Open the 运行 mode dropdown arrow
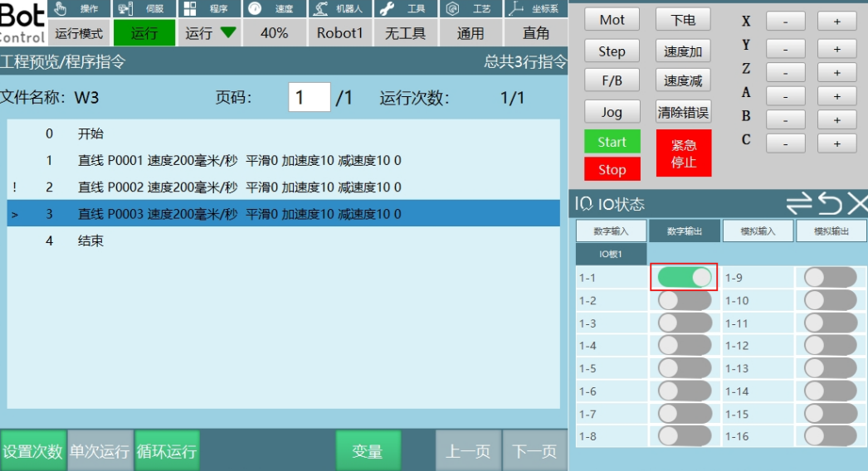Viewport: 868px width, 471px height. pos(228,32)
